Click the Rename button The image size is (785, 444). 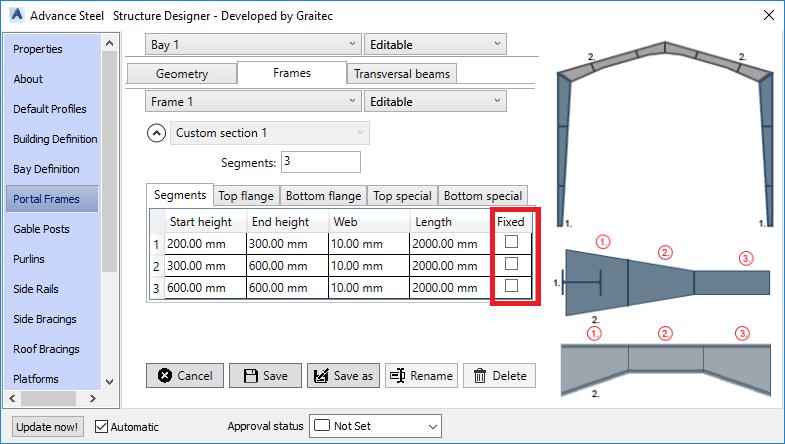422,375
